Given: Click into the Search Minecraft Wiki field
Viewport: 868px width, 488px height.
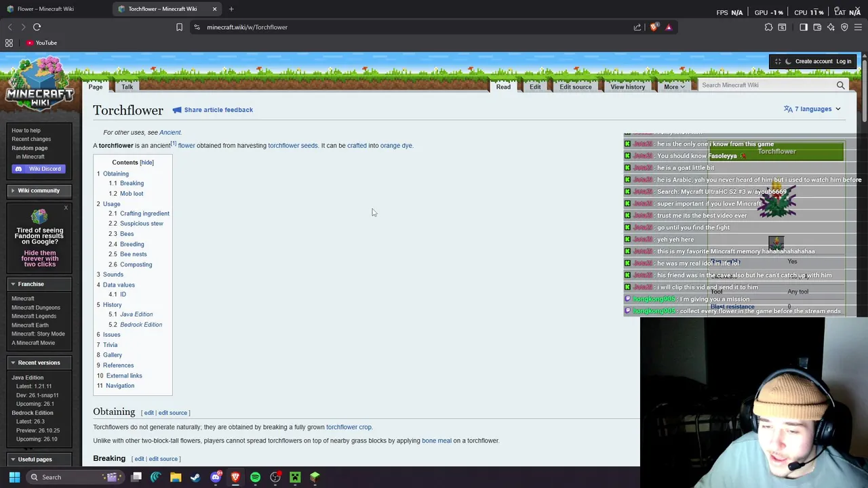Looking at the screenshot, I should point(766,85).
